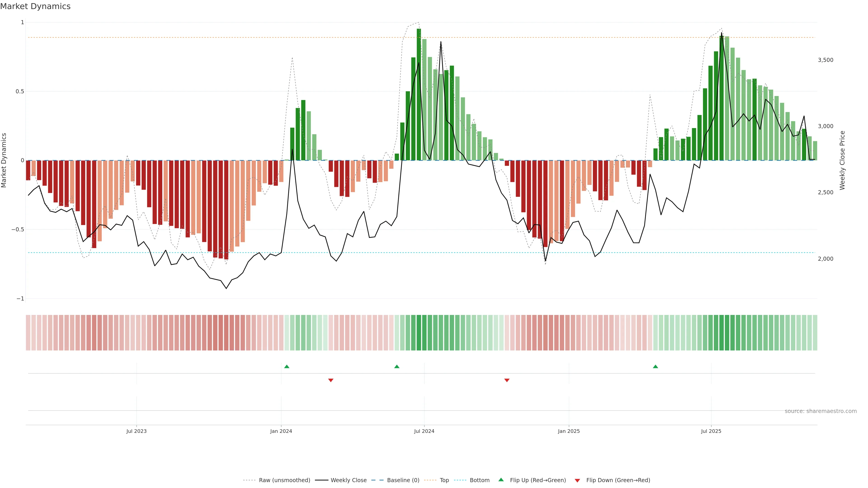868x488 pixels.
Task: Click the Jul 2023 axis label
Action: pos(137,431)
